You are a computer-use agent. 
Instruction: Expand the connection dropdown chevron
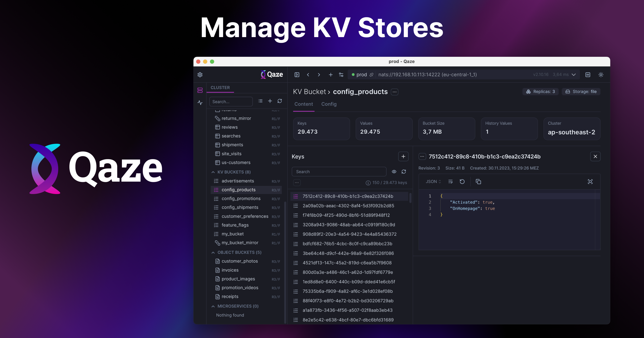(574, 75)
